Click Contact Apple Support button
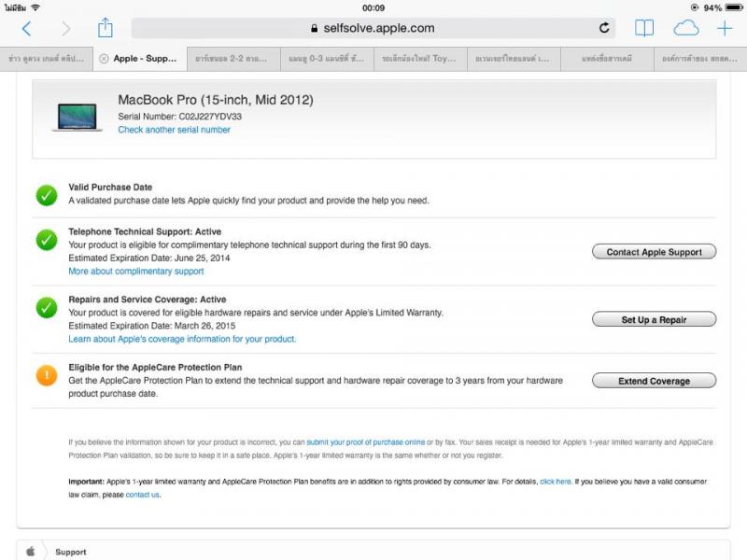Image resolution: width=747 pixels, height=560 pixels. tap(654, 252)
